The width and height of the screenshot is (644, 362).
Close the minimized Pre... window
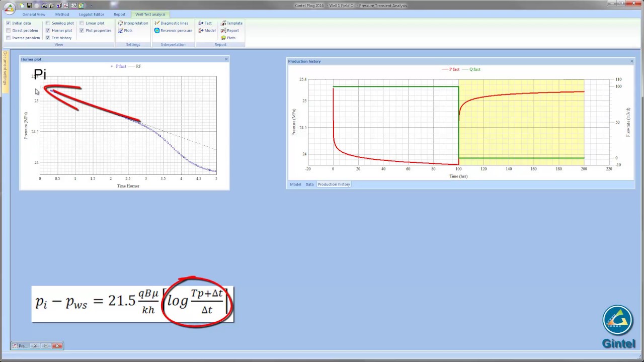point(57,346)
